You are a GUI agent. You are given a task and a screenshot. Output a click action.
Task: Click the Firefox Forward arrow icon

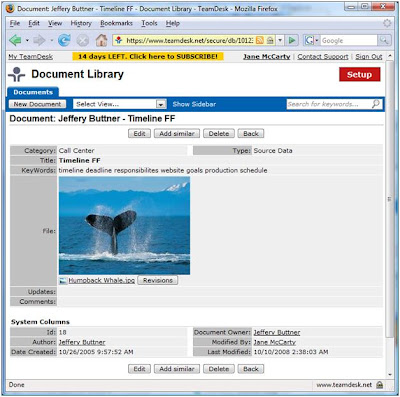[39, 41]
